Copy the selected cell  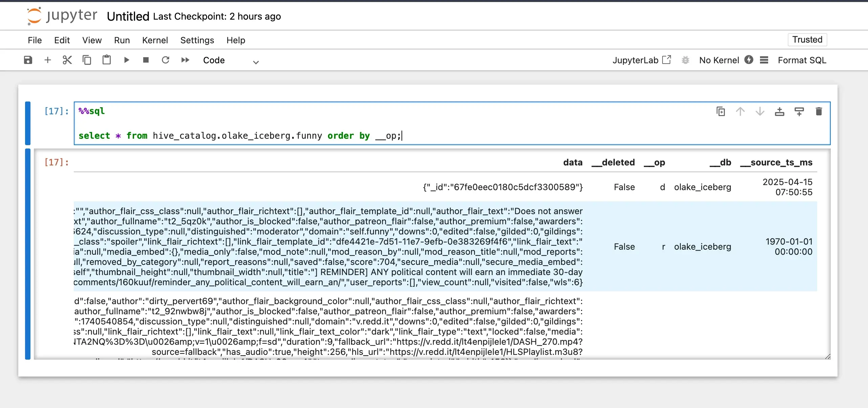click(87, 60)
